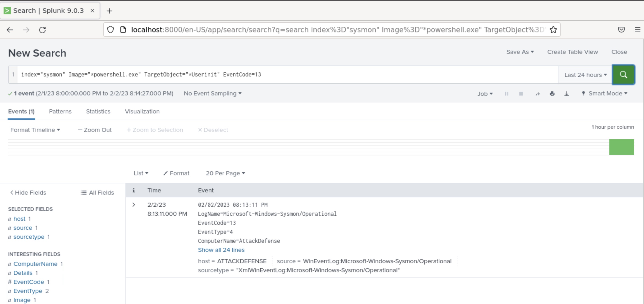Image resolution: width=644 pixels, height=304 pixels.
Task: Open the Save As dropdown
Action: (520, 52)
